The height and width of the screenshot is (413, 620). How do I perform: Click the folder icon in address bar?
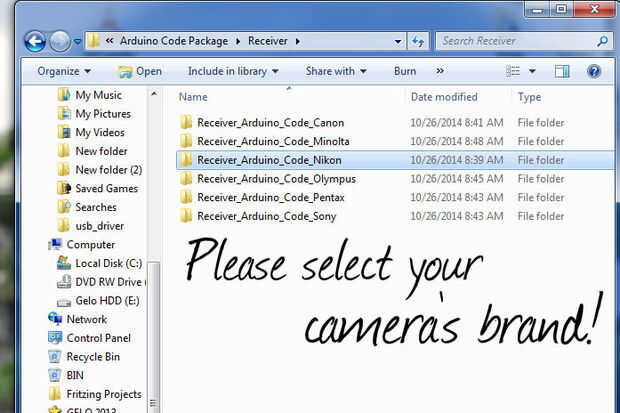[x=93, y=41]
